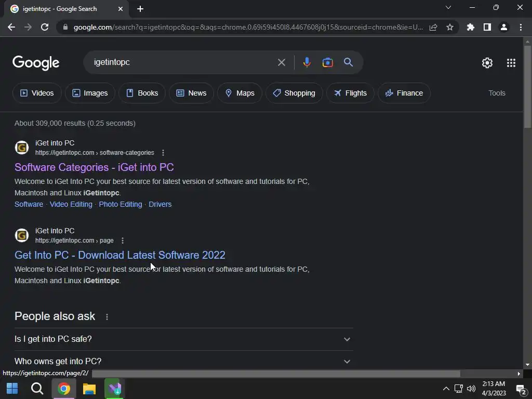Switch to Maps results

[x=240, y=93]
